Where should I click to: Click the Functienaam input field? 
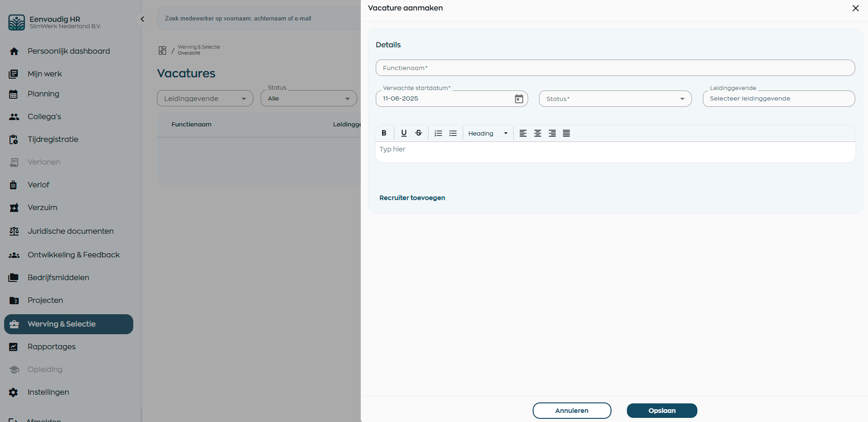click(615, 68)
